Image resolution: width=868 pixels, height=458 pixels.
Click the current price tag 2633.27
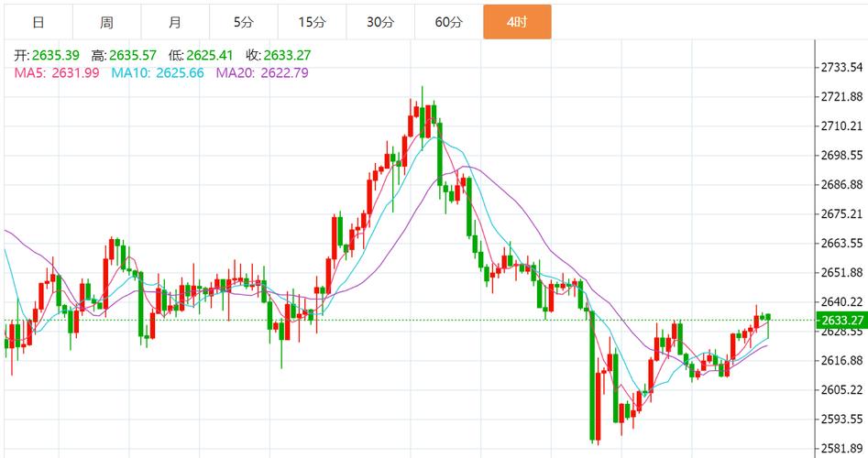(x=841, y=321)
